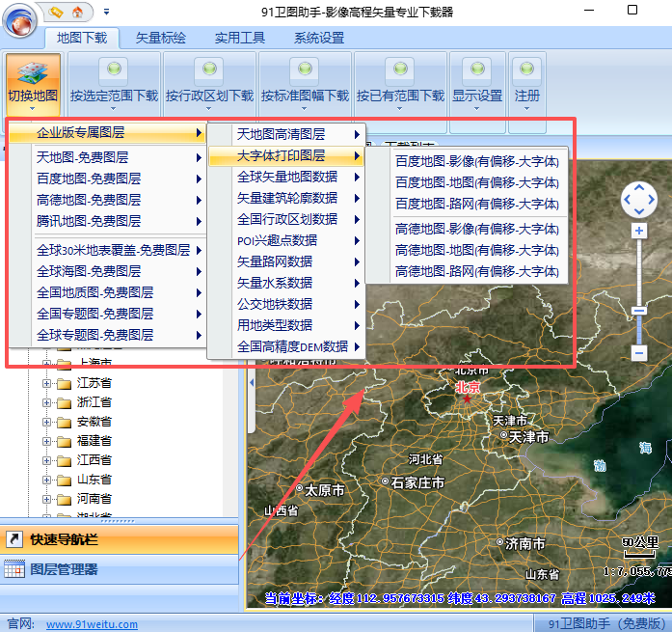Screen dimensions: 672x632
Task: Expand the 江苏省 tree node
Action: (46, 383)
